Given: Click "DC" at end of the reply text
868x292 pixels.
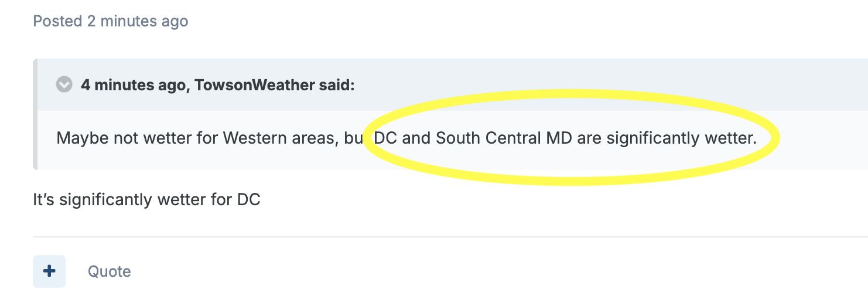Looking at the screenshot, I should click(x=248, y=200).
